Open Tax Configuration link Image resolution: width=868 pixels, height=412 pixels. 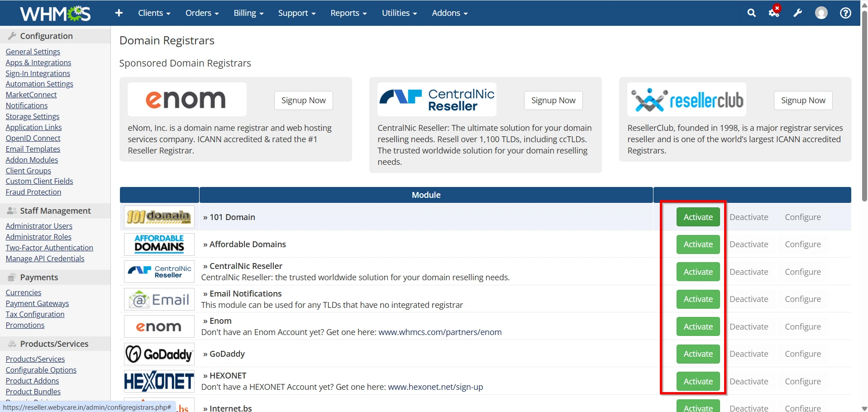[35, 314]
